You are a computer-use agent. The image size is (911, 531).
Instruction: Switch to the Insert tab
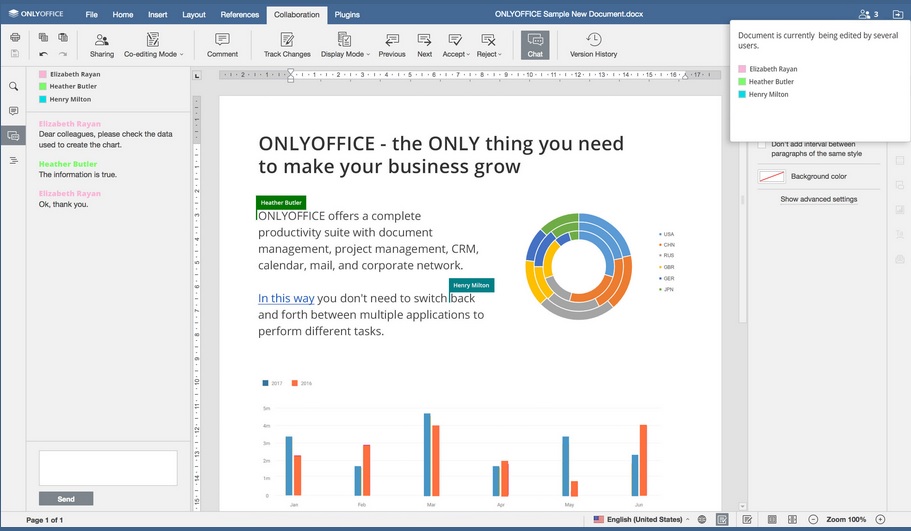(157, 15)
